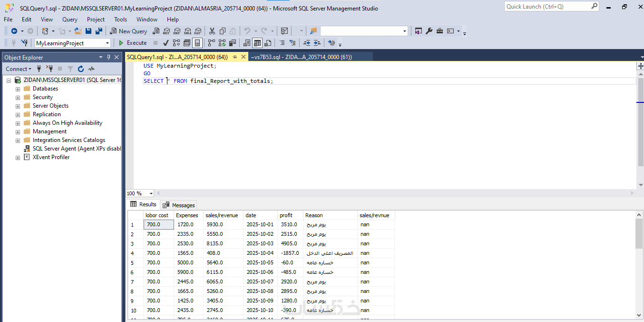Open a DMX query from toolbar

pos(177,31)
